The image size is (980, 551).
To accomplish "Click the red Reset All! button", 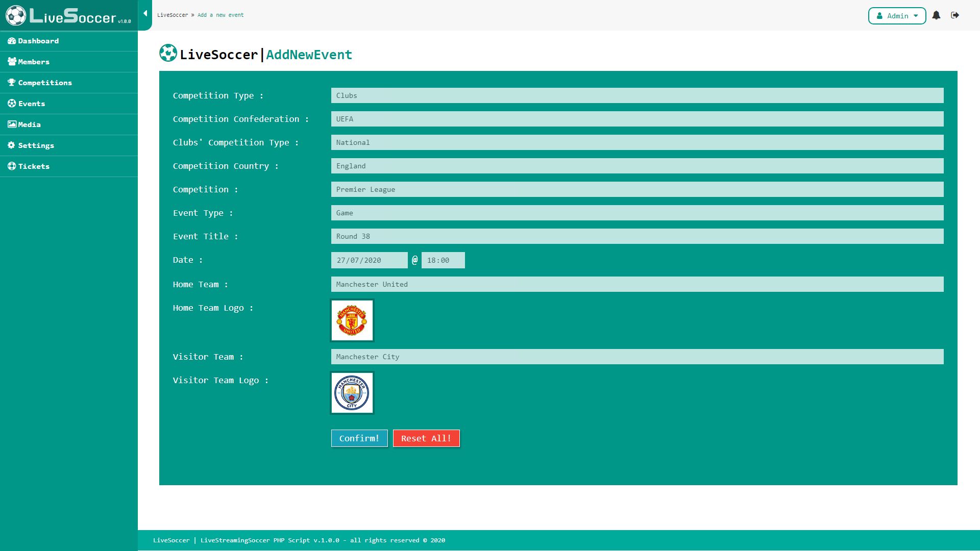I will [x=426, y=438].
